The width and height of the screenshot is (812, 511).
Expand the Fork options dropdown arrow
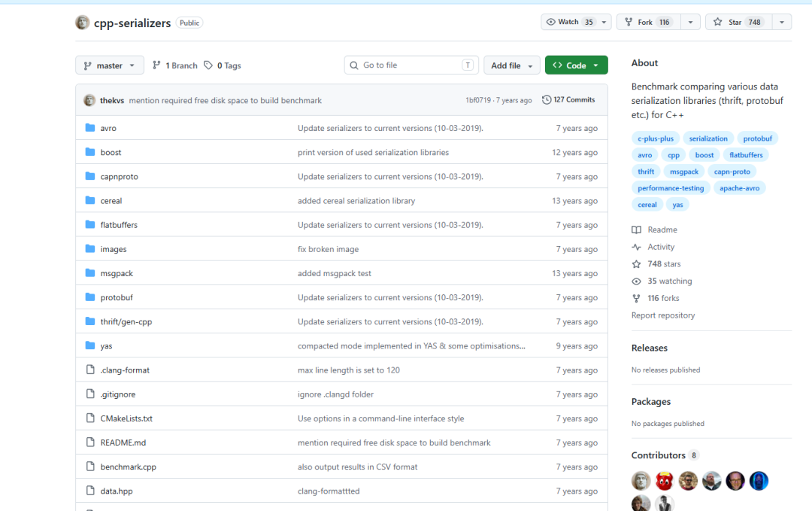tap(690, 22)
